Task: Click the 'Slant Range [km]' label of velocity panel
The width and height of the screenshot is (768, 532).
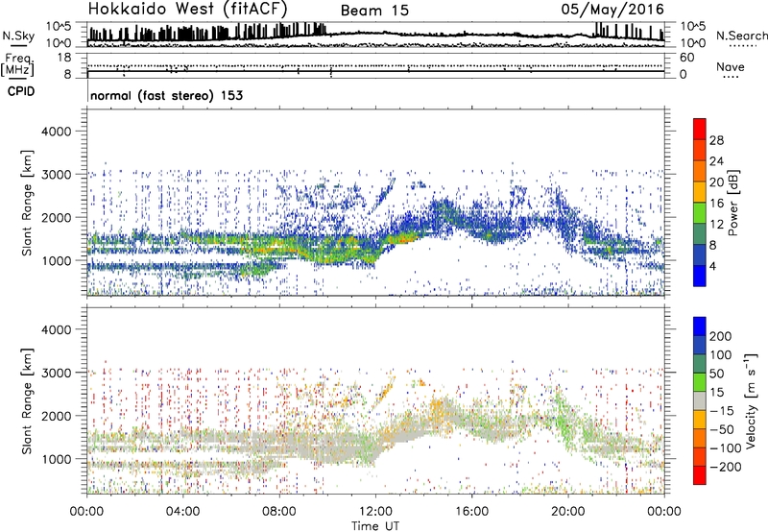Action: pyautogui.click(x=27, y=401)
